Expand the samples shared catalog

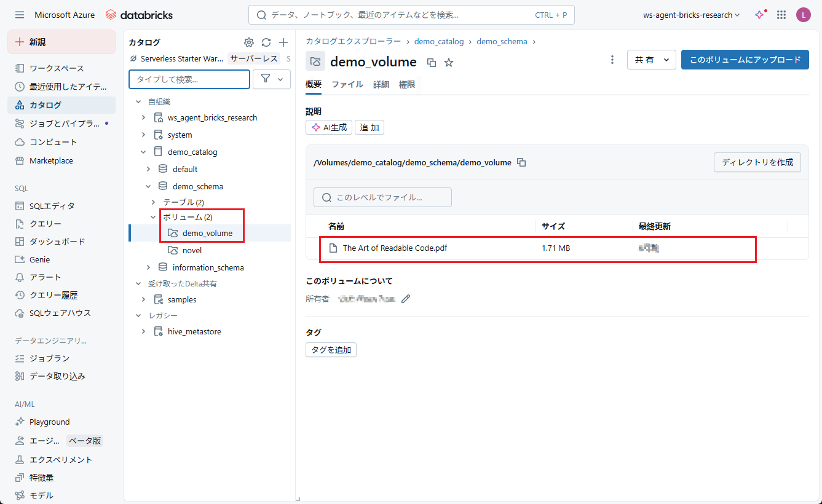pos(143,299)
